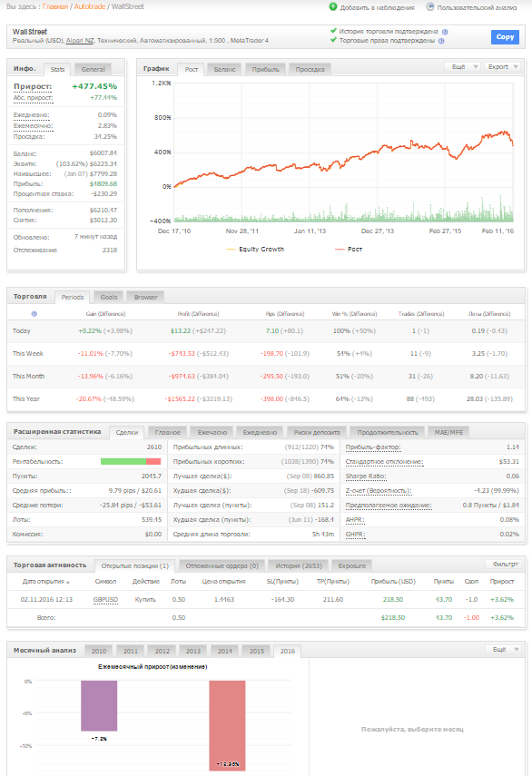Click the purple monthly gain bar
Screen dimensions: 532x776
(x=99, y=706)
